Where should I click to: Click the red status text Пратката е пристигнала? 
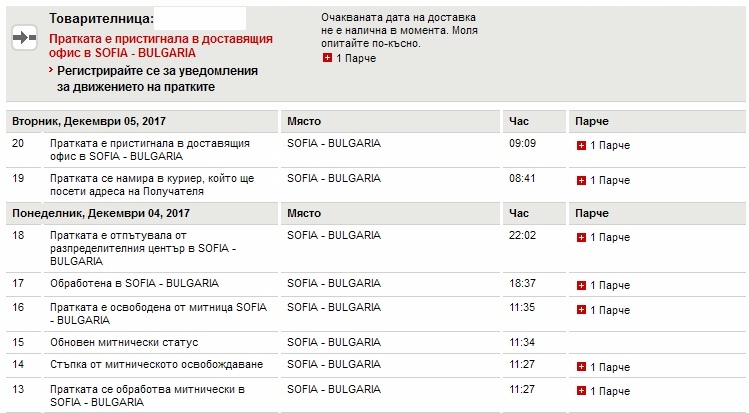tap(161, 46)
